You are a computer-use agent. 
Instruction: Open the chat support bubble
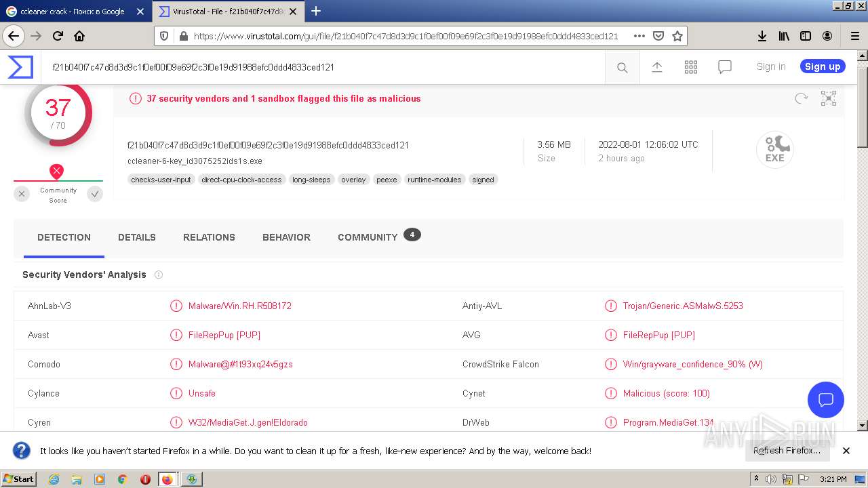tap(825, 399)
